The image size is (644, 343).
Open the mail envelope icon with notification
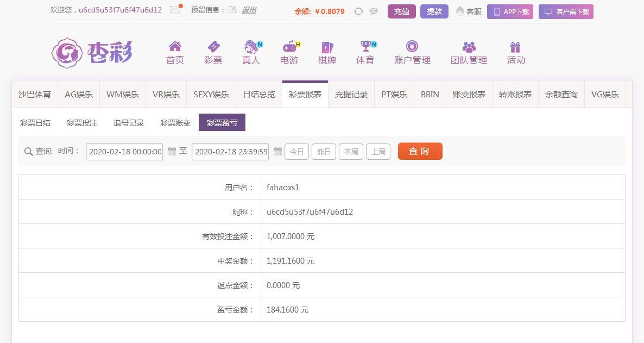(176, 9)
